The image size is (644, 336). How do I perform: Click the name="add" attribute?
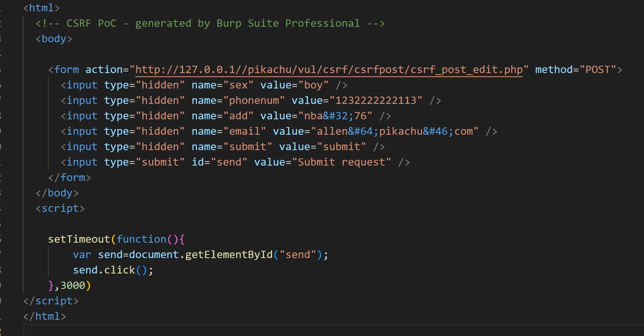click(x=223, y=116)
